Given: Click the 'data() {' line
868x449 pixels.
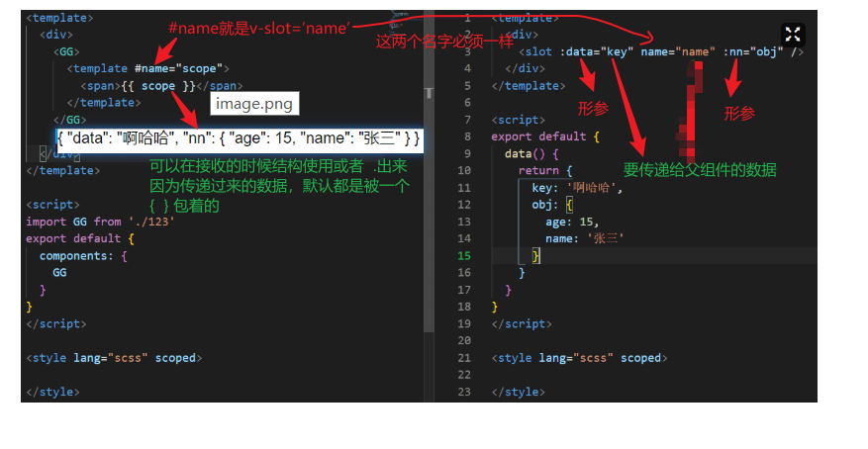Looking at the screenshot, I should (x=531, y=153).
